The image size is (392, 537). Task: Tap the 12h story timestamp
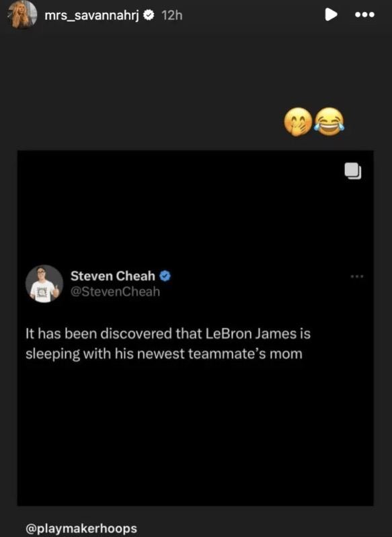pos(172,15)
